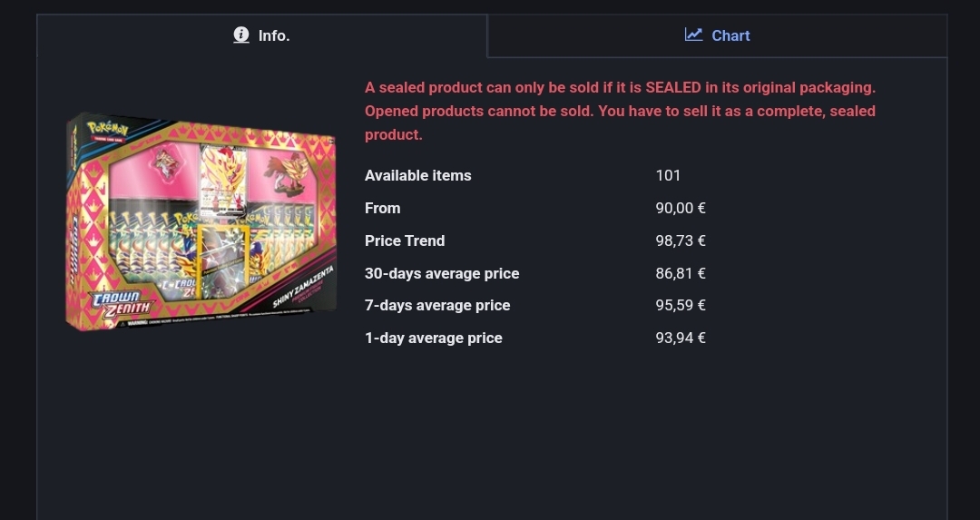Click the Price Trend label
The height and width of the screenshot is (520, 980).
(x=405, y=240)
